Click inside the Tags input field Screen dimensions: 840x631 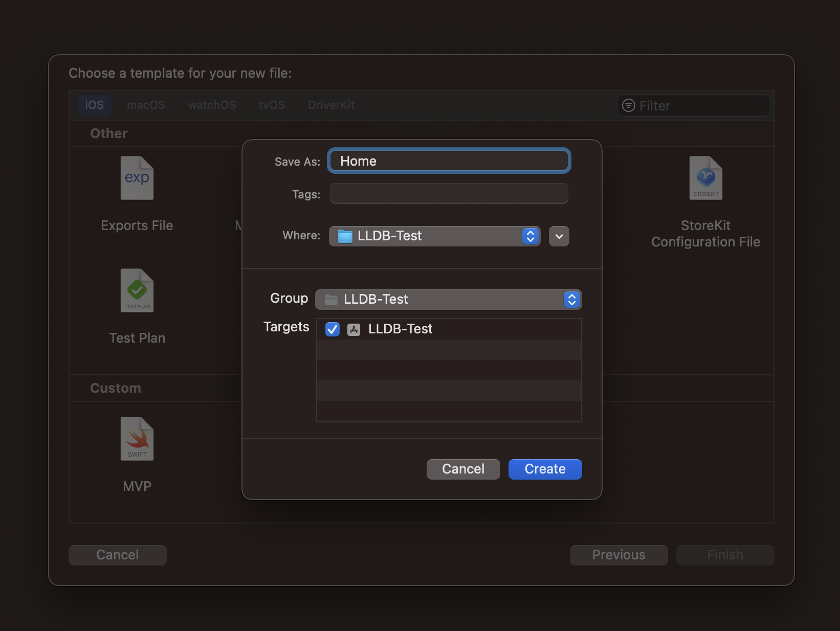448,193
